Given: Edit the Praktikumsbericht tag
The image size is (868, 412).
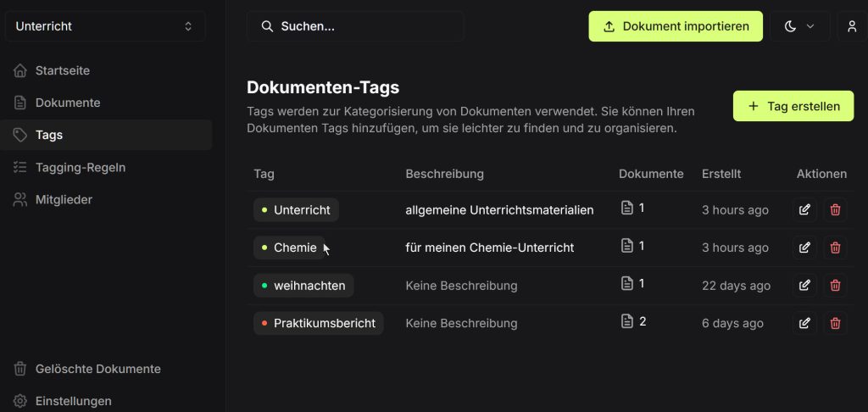Looking at the screenshot, I should (804, 323).
